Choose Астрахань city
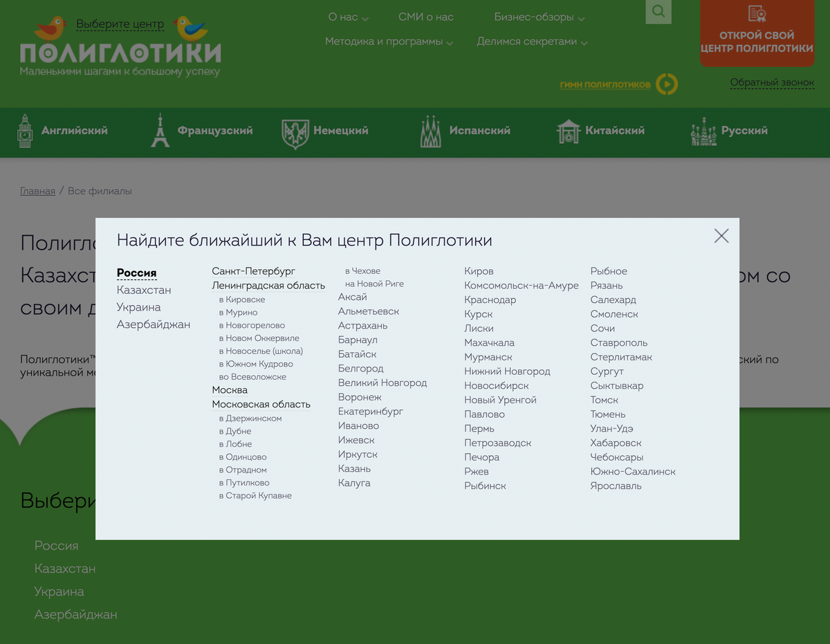Screen dimensions: 830x644 (363, 326)
